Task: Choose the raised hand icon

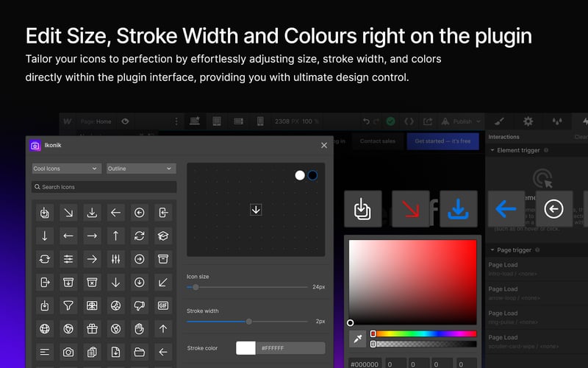Action: tap(140, 329)
